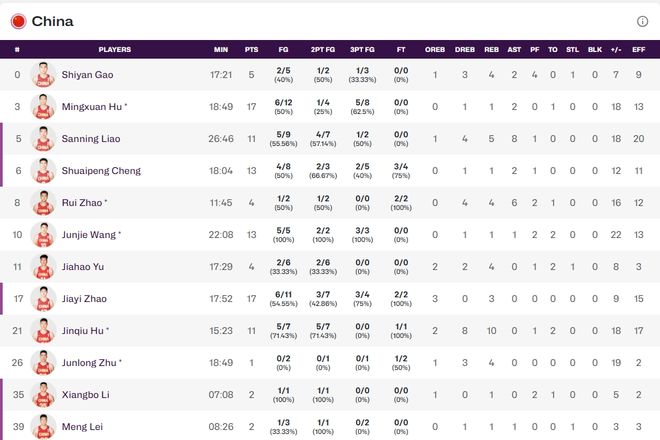Image resolution: width=660 pixels, height=440 pixels.
Task: Click Jinqiu Hu's avatar image
Action: [43, 331]
